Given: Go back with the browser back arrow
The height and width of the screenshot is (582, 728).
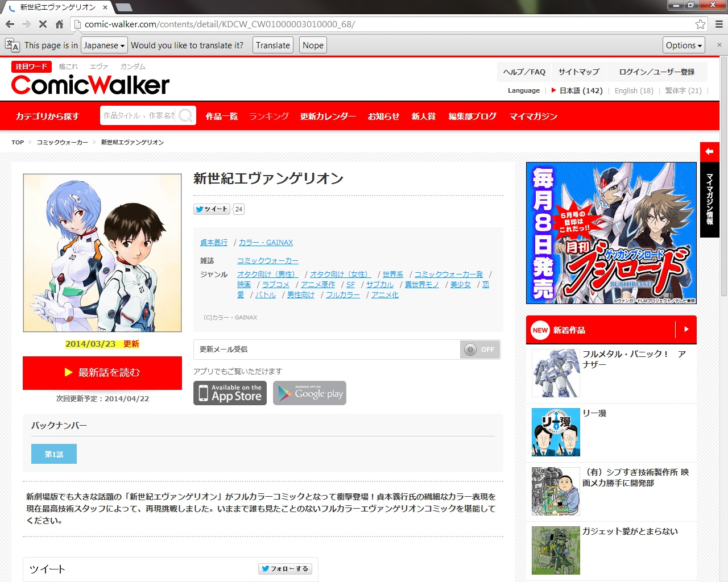Looking at the screenshot, I should pos(10,24).
